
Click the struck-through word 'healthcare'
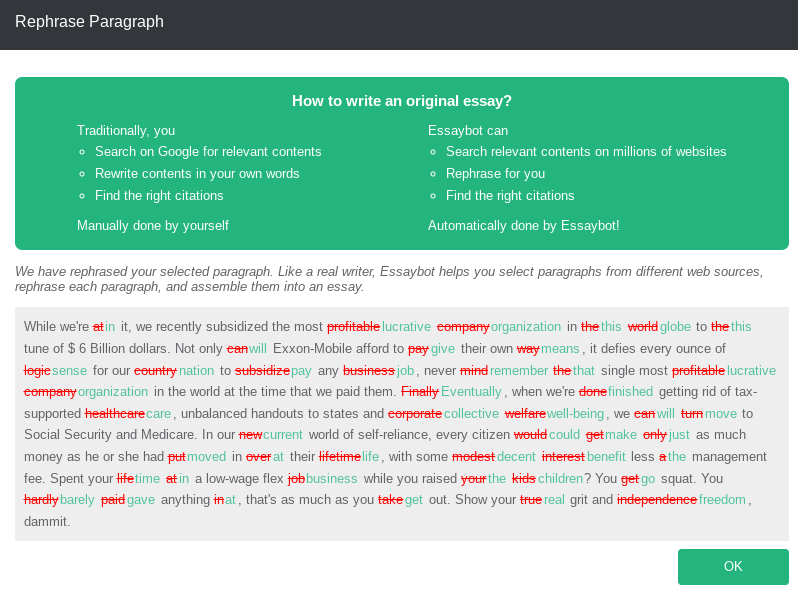[x=115, y=413]
